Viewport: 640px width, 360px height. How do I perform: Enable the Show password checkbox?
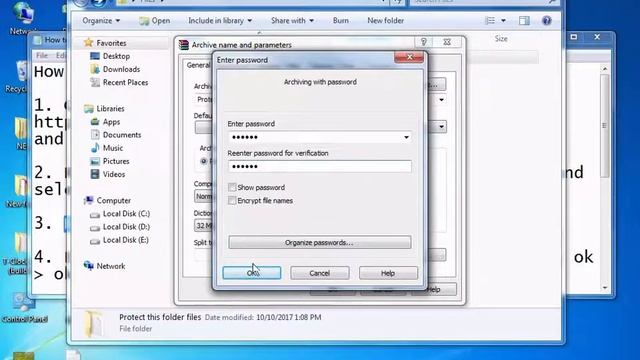(x=232, y=187)
